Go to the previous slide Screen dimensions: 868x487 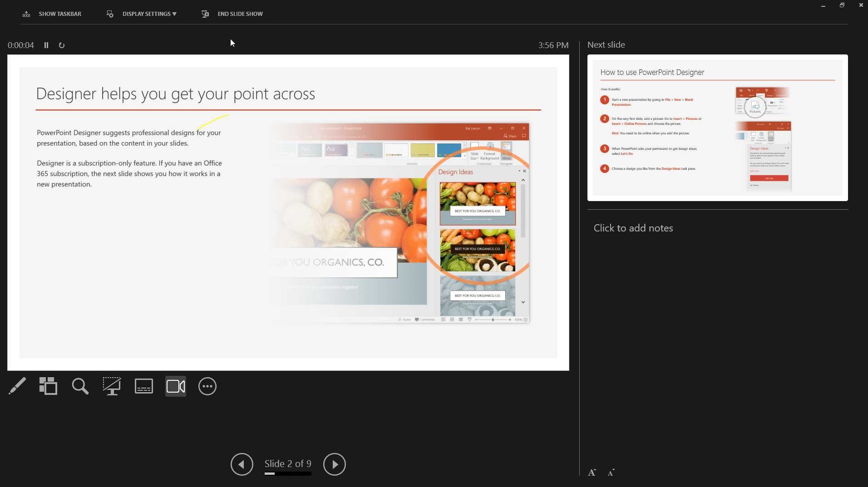[x=242, y=464]
